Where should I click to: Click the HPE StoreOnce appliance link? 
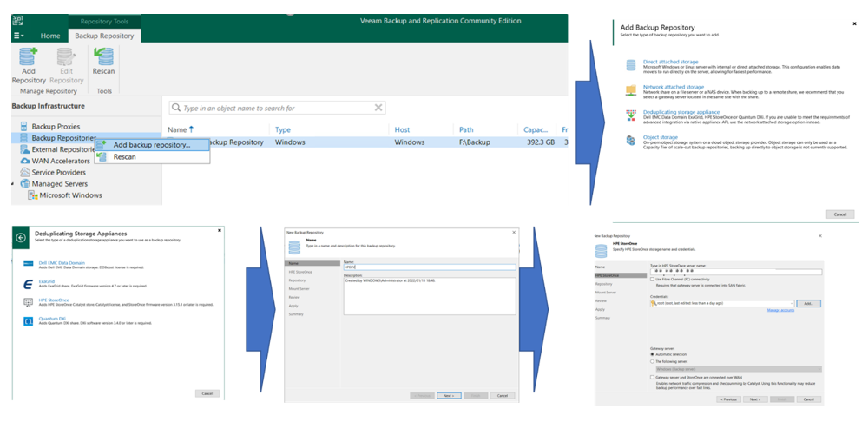[54, 300]
